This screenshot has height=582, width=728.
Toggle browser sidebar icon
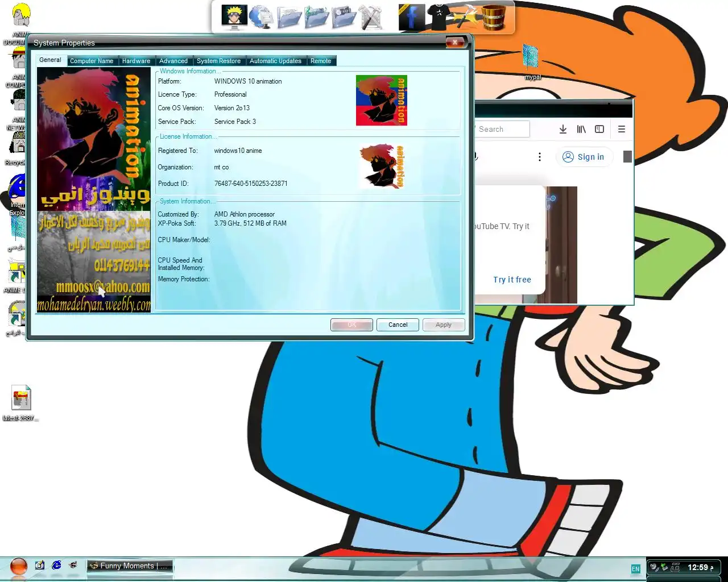pos(599,129)
